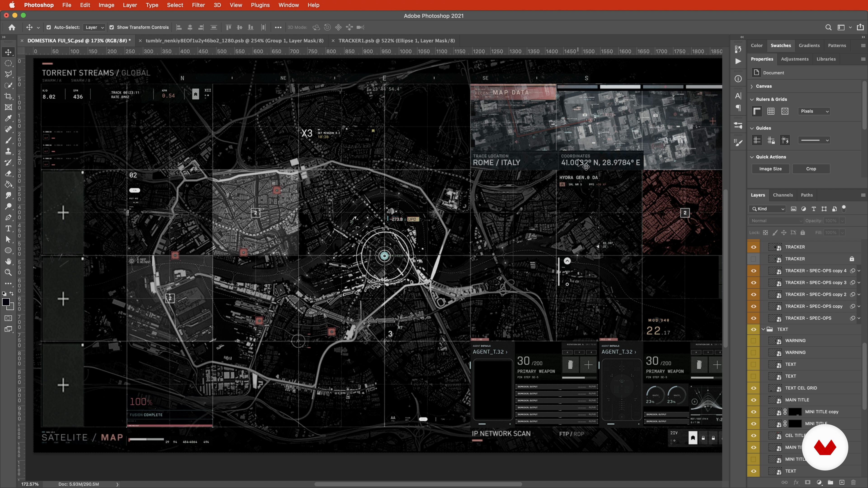Select the Hand tool
This screenshot has width=868, height=488.
[8, 262]
